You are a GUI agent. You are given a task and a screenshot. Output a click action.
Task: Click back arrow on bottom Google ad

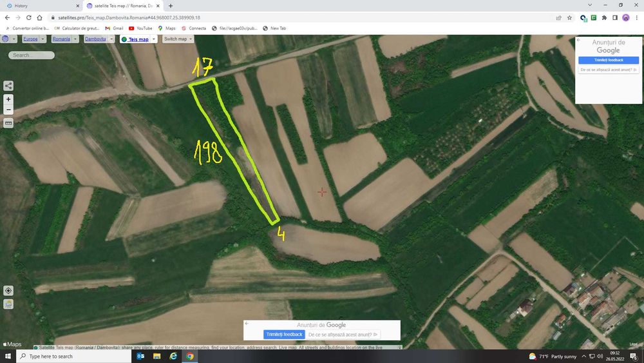(247, 324)
